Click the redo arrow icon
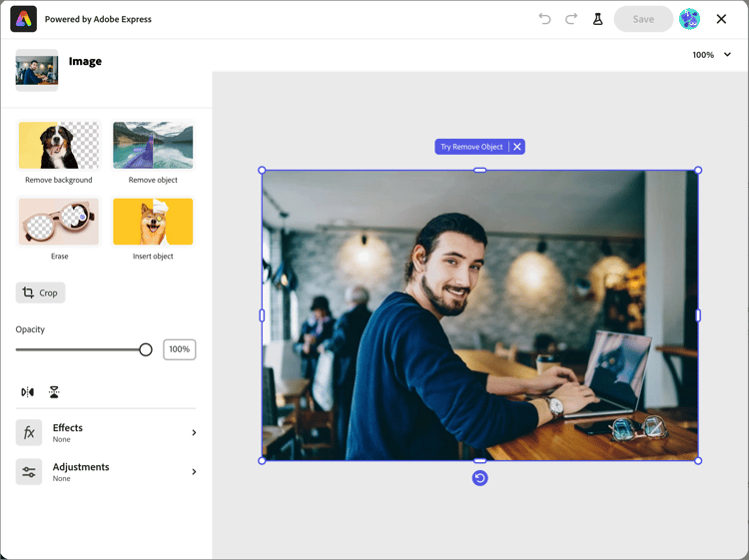The height and width of the screenshot is (560, 749). (x=571, y=19)
